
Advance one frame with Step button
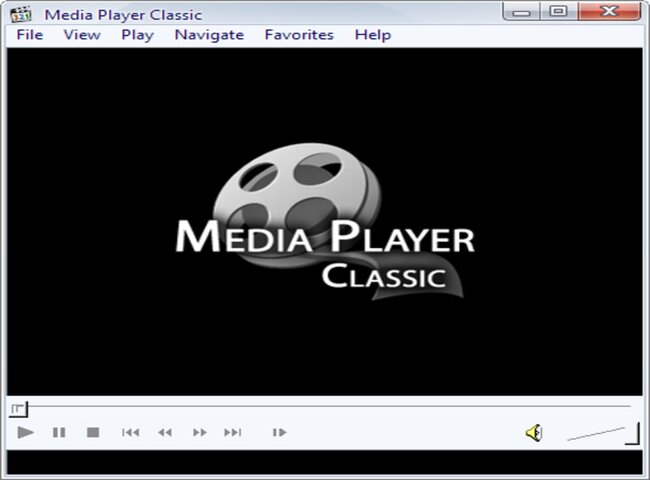tap(279, 432)
